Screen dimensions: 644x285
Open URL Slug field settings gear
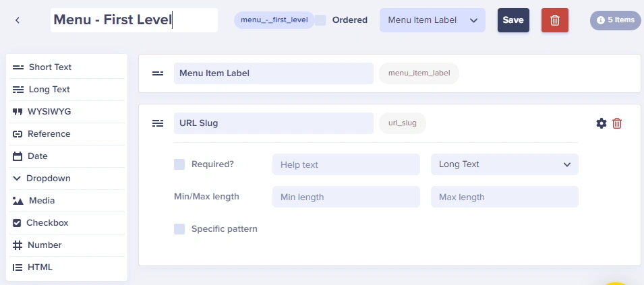click(602, 123)
